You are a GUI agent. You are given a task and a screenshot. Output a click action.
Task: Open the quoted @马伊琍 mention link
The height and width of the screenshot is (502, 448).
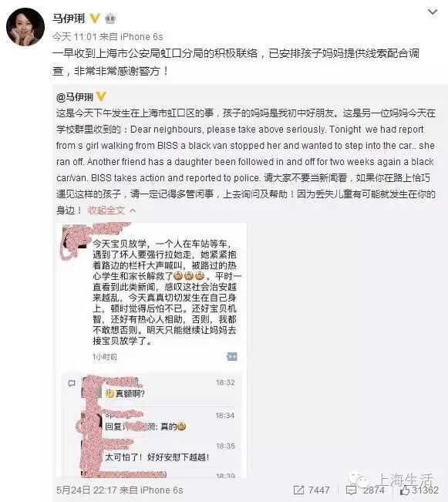pos(75,96)
